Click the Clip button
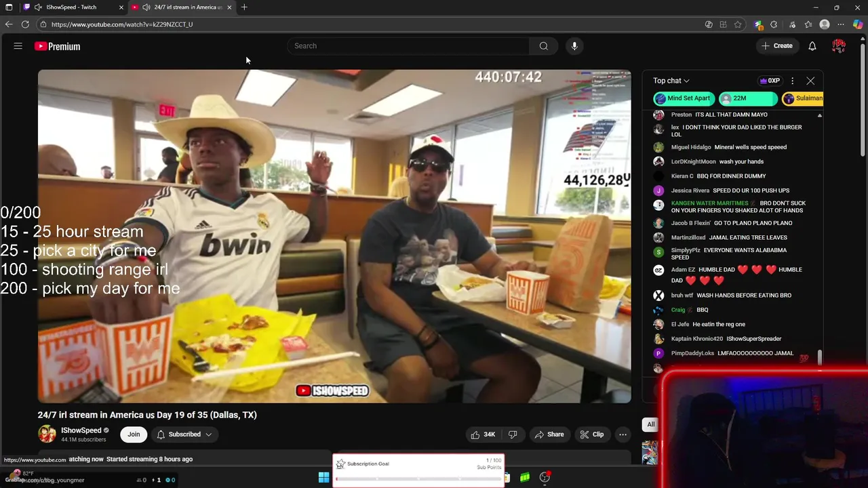 [x=591, y=434]
